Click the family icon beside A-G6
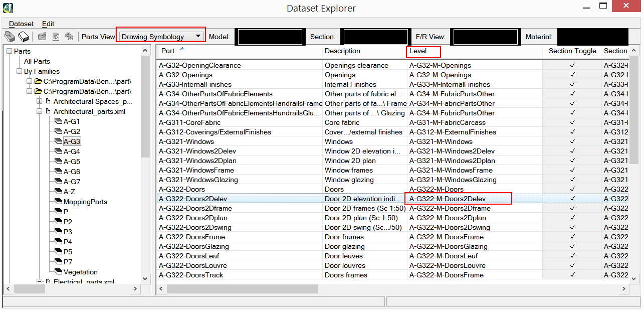The height and width of the screenshot is (311, 644). [58, 172]
